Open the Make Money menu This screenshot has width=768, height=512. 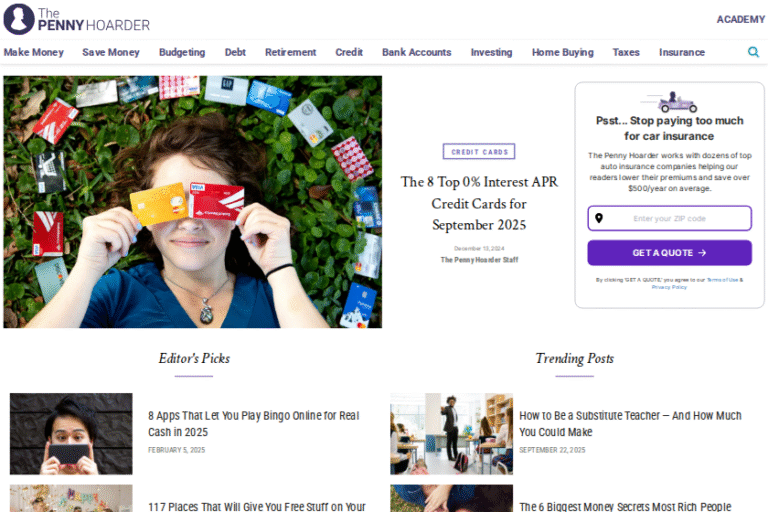pyautogui.click(x=33, y=52)
